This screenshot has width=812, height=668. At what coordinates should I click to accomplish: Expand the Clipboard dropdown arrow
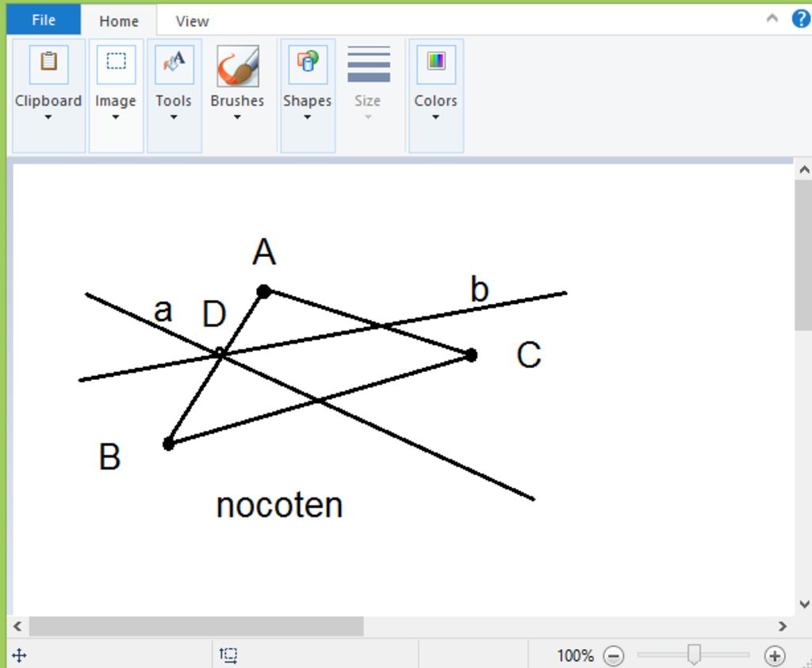[x=48, y=117]
